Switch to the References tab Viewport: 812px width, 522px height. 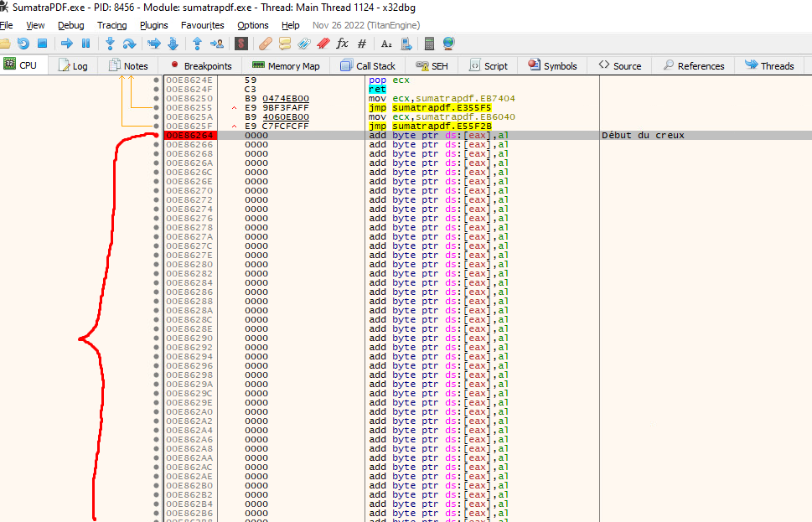coord(693,65)
